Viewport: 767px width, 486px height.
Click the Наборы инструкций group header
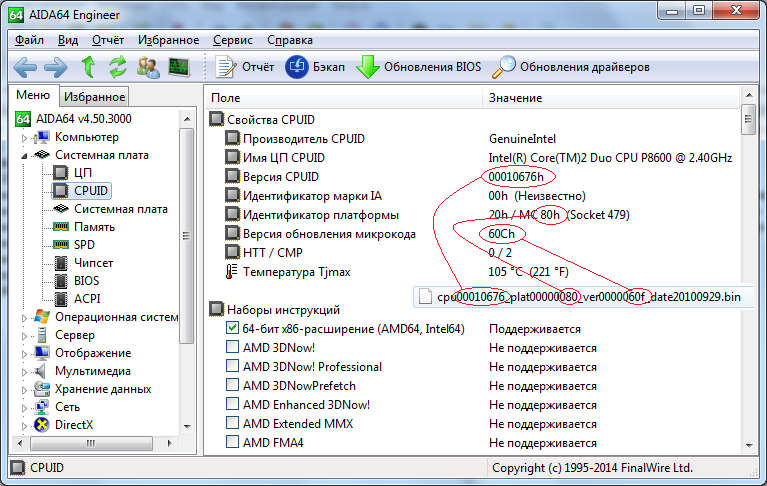point(283,309)
